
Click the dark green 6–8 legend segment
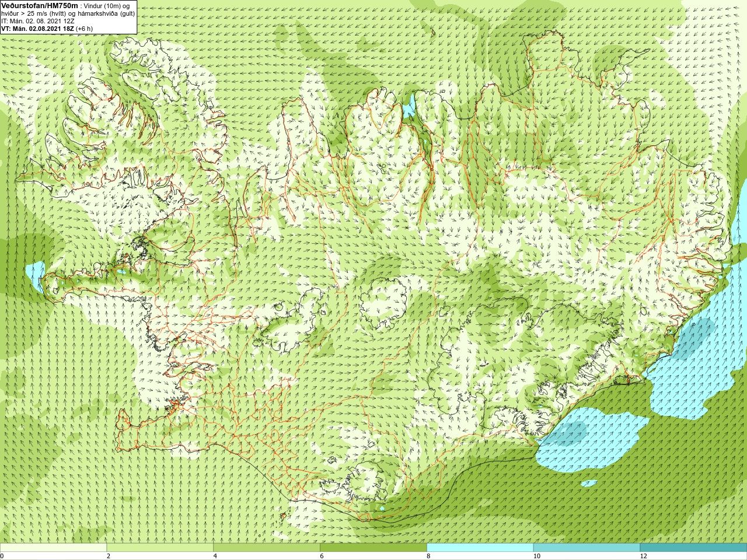coord(373,548)
